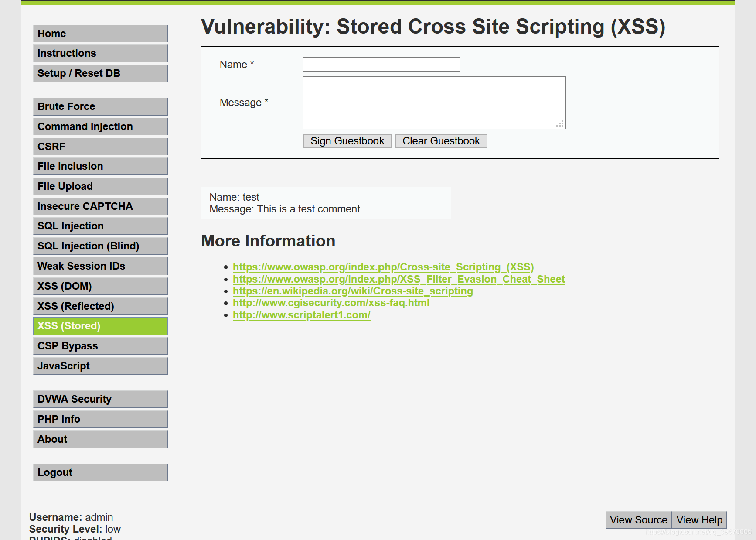Submit with Sign Guestbook button
The image size is (756, 540).
[347, 141]
